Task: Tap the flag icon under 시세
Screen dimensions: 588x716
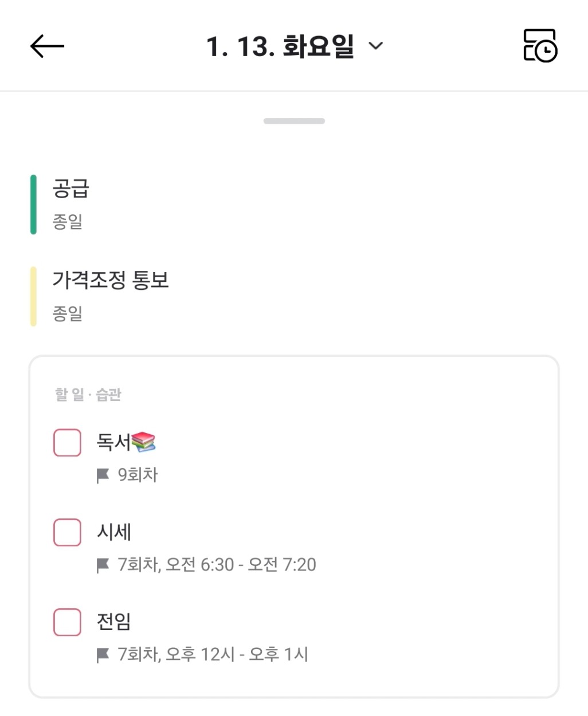Action: (x=103, y=565)
